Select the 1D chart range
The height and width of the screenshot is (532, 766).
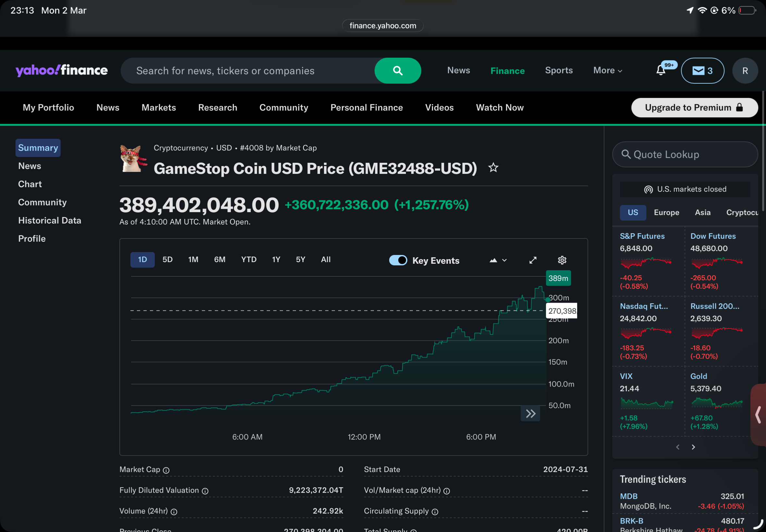pos(142,260)
